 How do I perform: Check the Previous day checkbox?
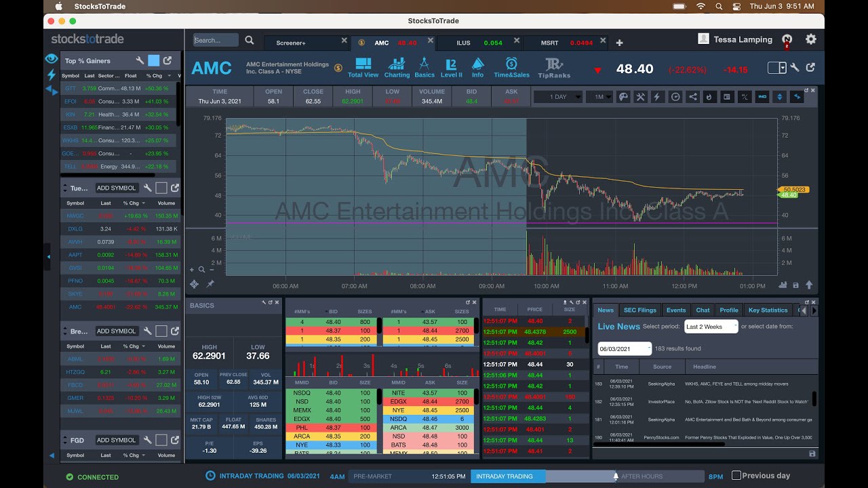(x=736, y=476)
